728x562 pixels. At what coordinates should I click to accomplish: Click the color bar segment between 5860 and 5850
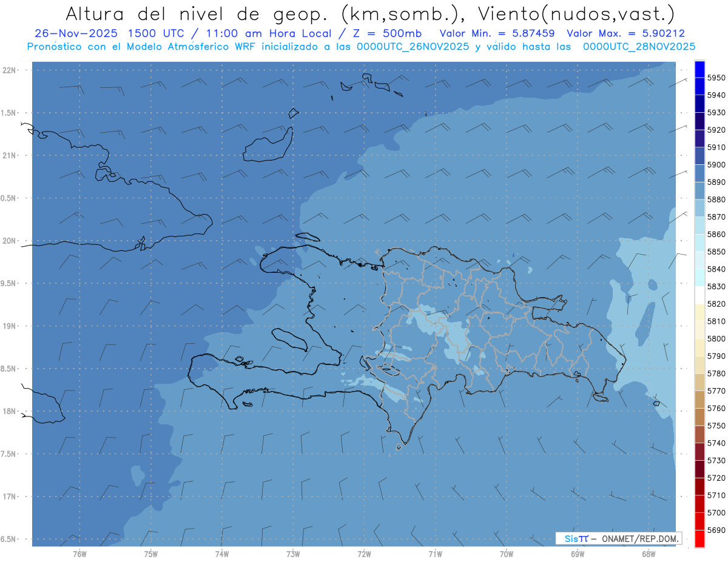point(699,243)
